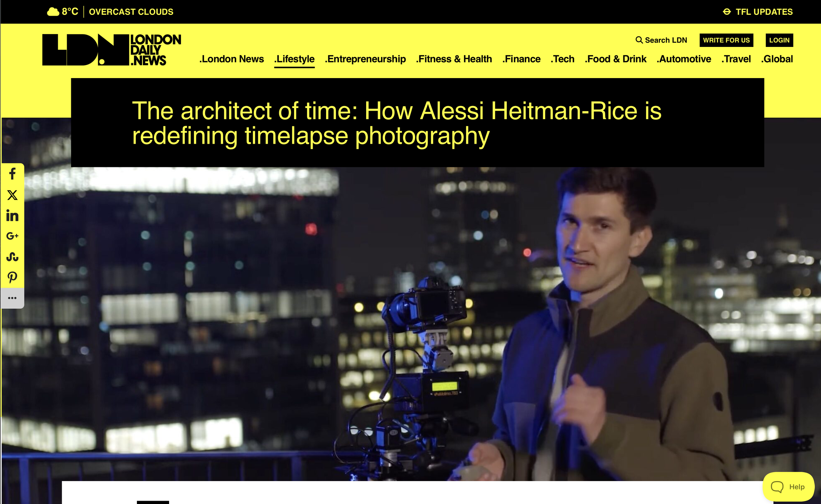Viewport: 821px width, 504px height.
Task: Open the Help chat widget
Action: 788,487
